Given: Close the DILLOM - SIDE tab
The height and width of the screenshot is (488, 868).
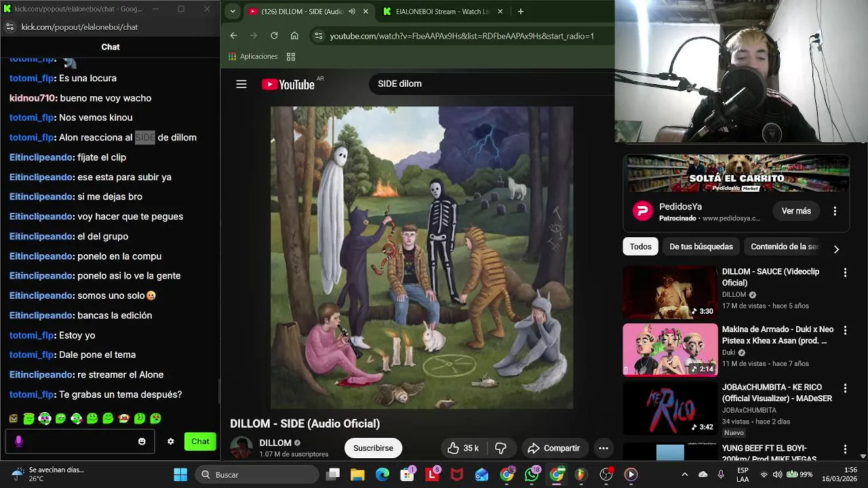Looking at the screenshot, I should tap(366, 12).
